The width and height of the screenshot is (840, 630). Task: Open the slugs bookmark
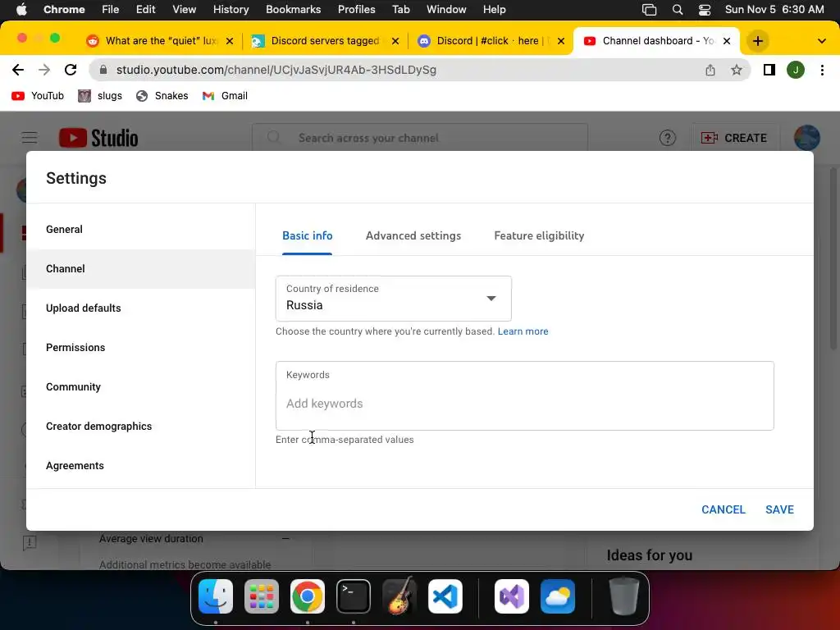click(x=100, y=96)
